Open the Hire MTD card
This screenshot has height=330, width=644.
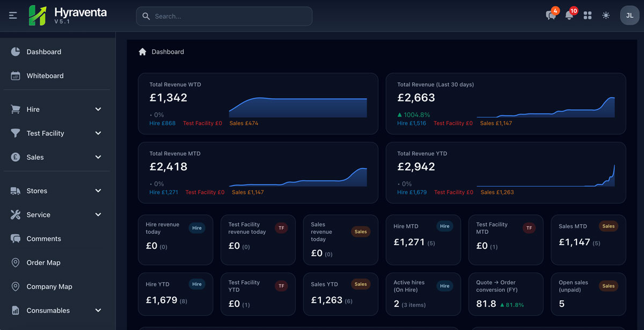(423, 240)
